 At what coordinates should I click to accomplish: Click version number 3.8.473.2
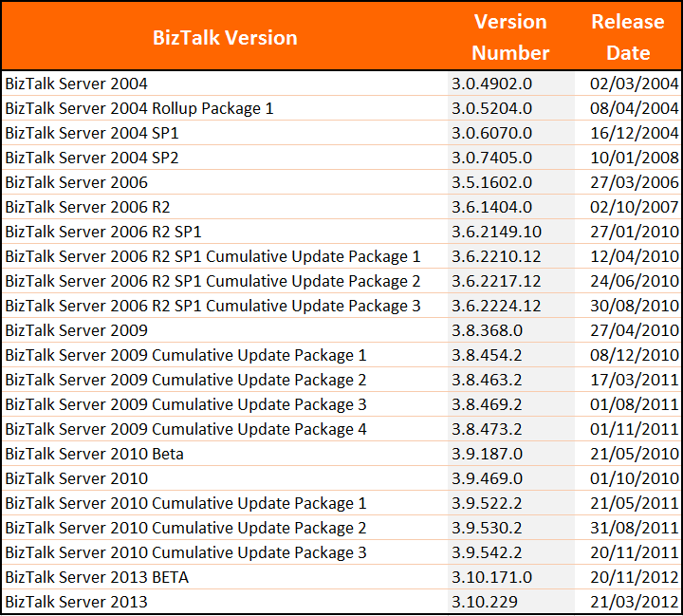coord(487,429)
